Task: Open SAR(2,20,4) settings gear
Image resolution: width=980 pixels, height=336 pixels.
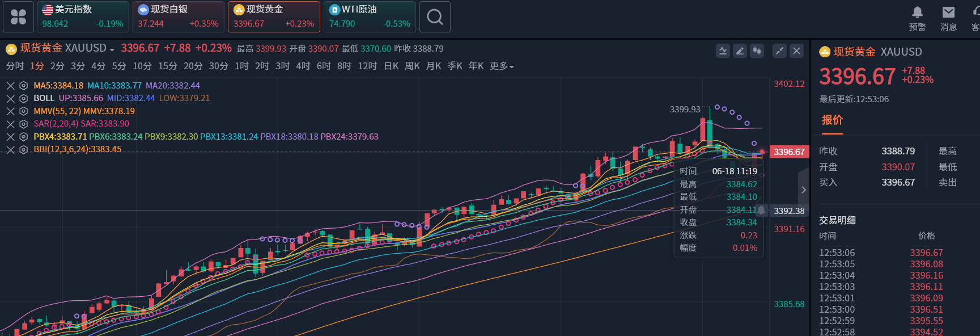Action: pos(23,124)
